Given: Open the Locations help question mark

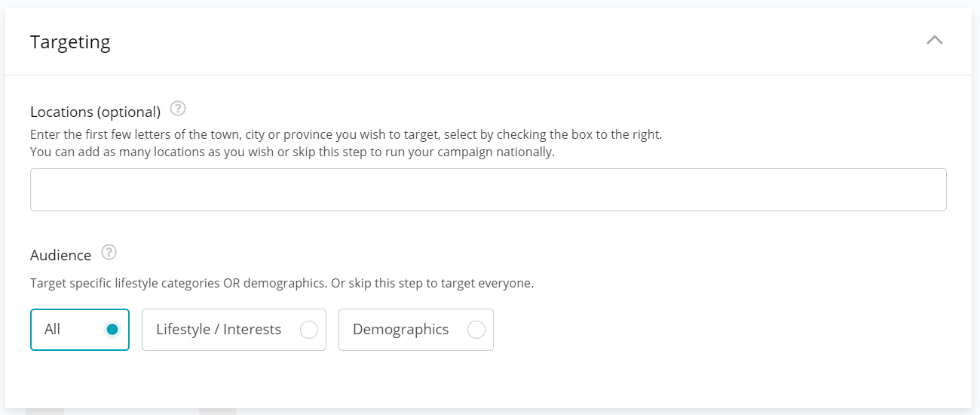Looking at the screenshot, I should click(x=178, y=109).
